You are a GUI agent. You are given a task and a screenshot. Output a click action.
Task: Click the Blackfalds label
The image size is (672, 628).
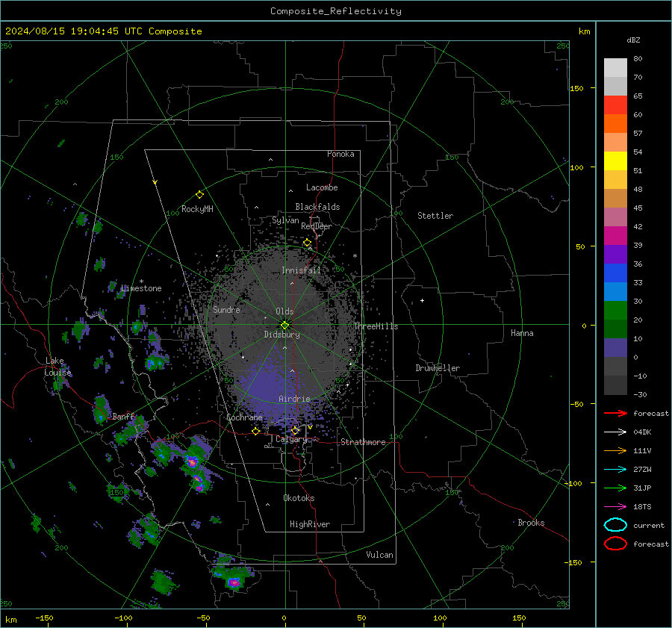coord(317,207)
